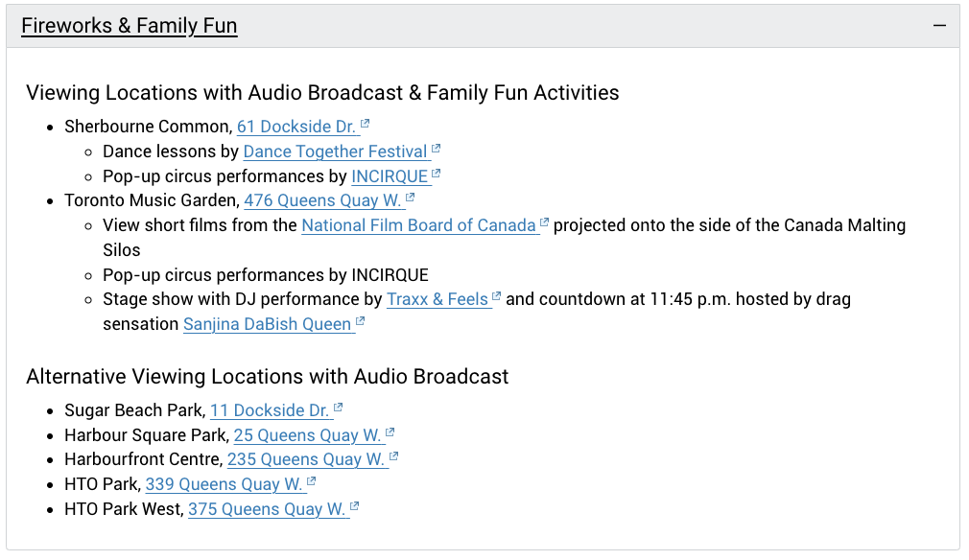Click external link icon beside 61 Dockside Dr.
The image size is (969, 560).
[366, 125]
